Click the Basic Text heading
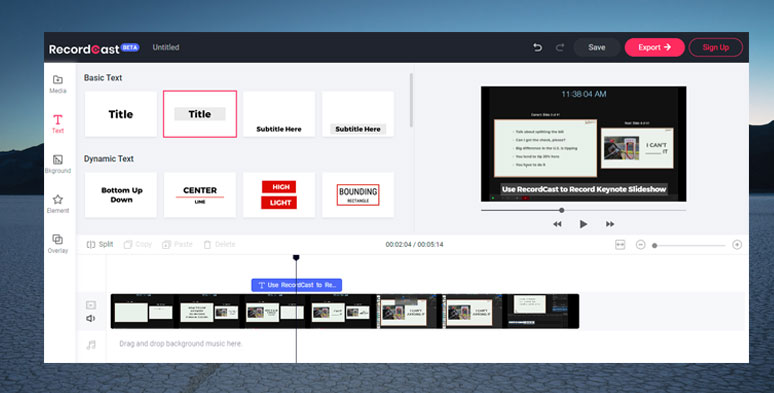 [x=103, y=78]
